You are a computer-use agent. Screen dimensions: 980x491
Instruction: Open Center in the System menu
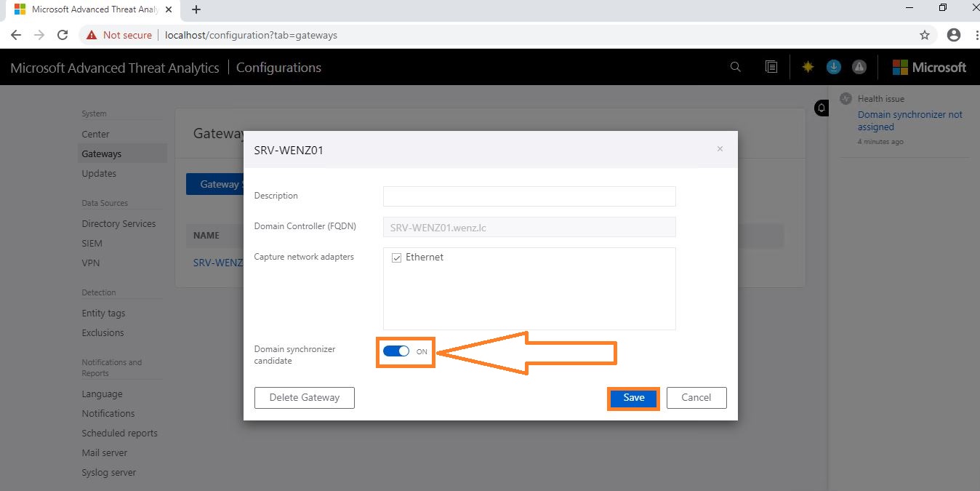(95, 134)
